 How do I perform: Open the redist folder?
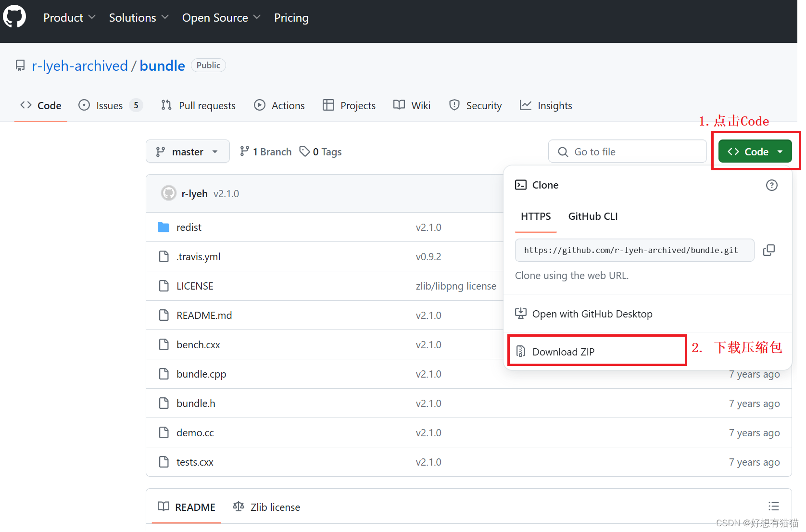(189, 227)
